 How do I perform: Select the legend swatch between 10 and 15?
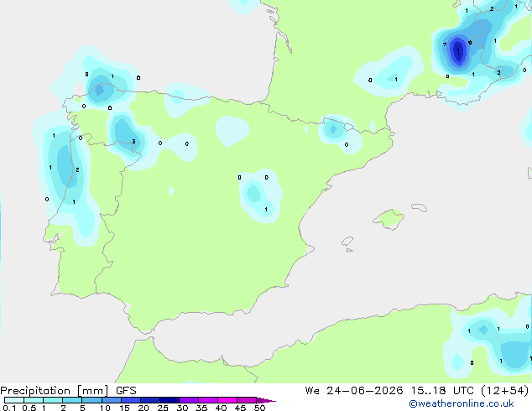click(x=112, y=400)
